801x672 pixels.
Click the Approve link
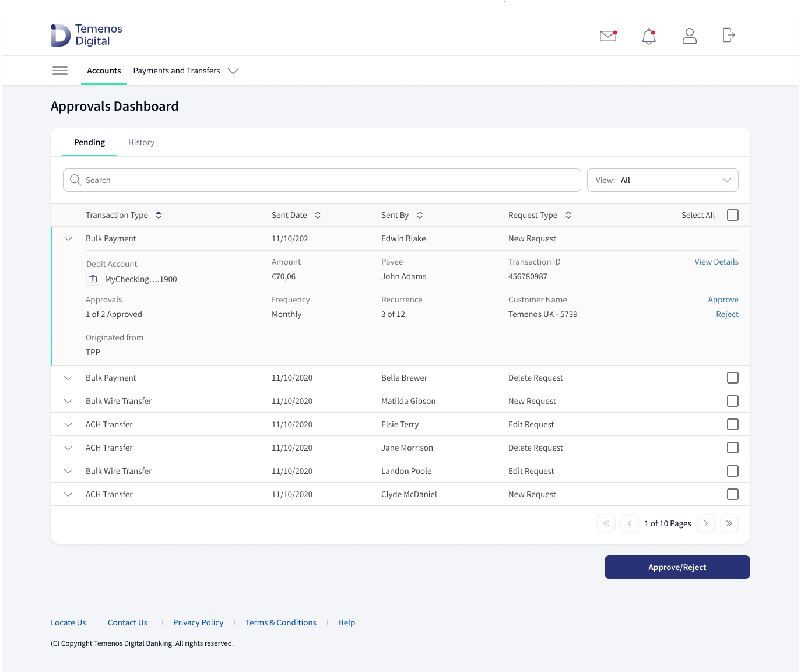tap(723, 300)
